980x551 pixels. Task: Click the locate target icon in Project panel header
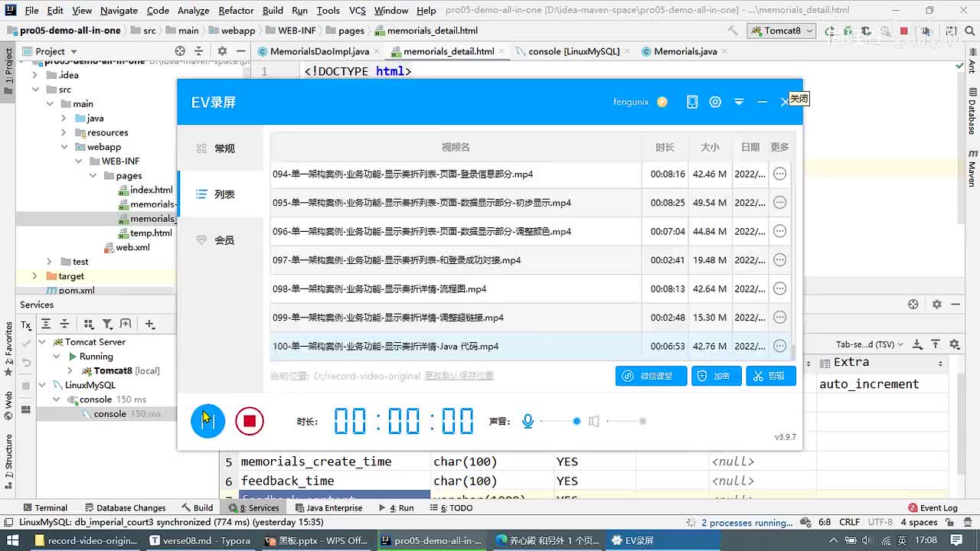point(180,51)
